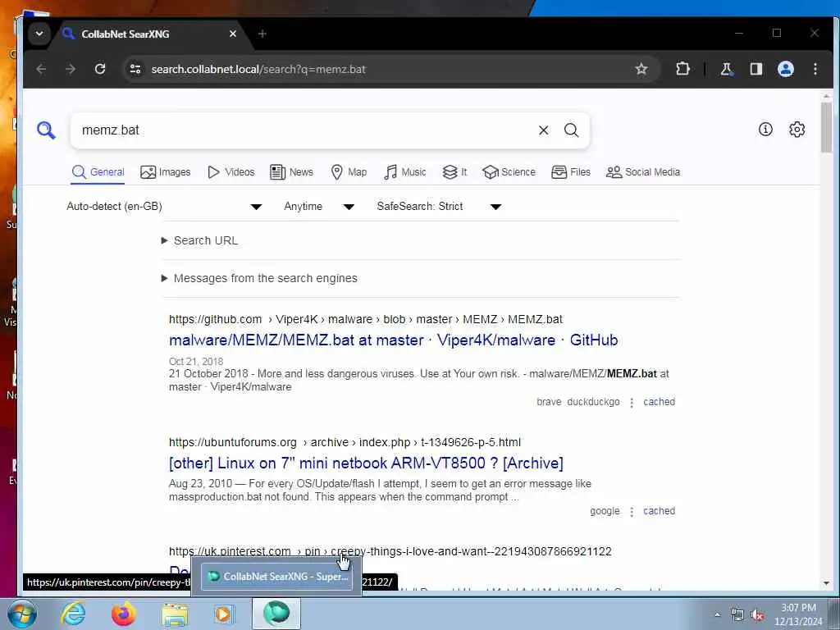Select the General search category
This screenshot has height=630, width=840.
[98, 172]
